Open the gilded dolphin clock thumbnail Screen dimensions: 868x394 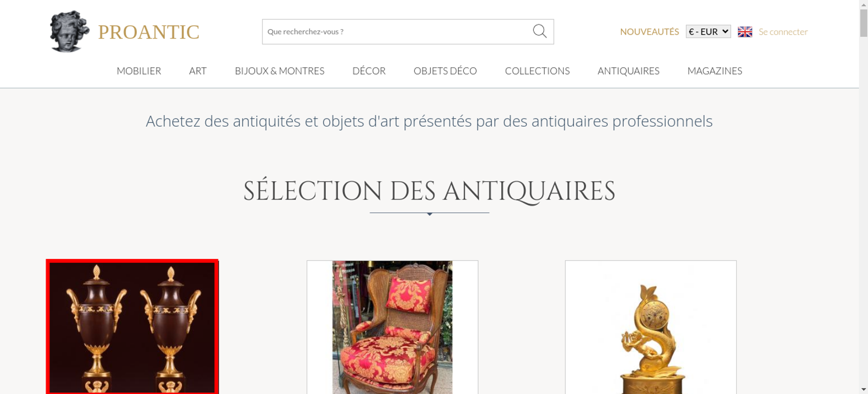pyautogui.click(x=651, y=327)
